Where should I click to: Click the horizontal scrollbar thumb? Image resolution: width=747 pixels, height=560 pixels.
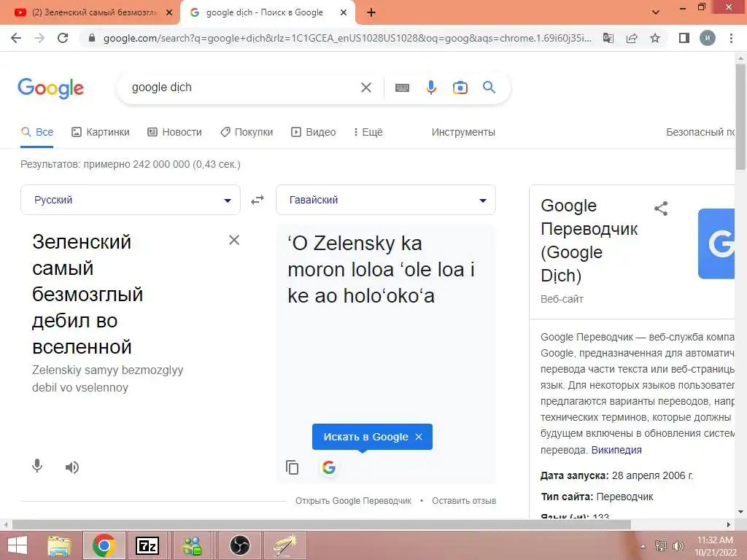[x=322, y=524]
